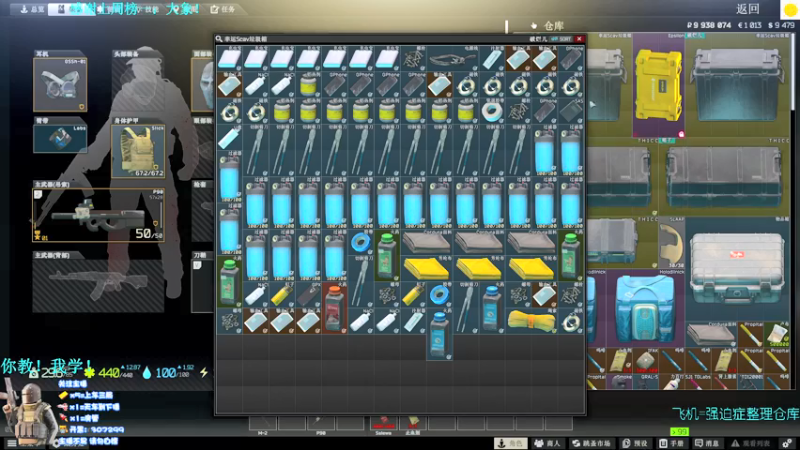Select the yellow paracord bundle

[532, 321]
